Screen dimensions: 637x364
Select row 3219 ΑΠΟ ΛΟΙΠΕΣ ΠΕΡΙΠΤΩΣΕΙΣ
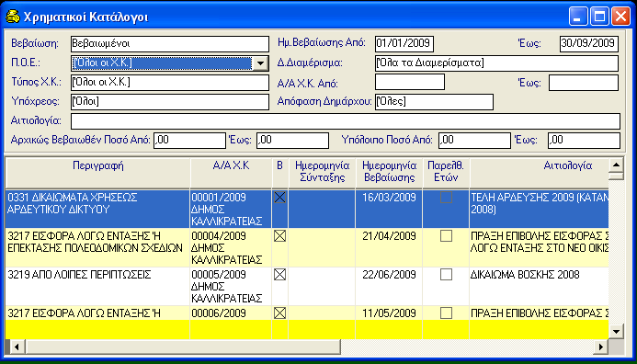click(307, 287)
